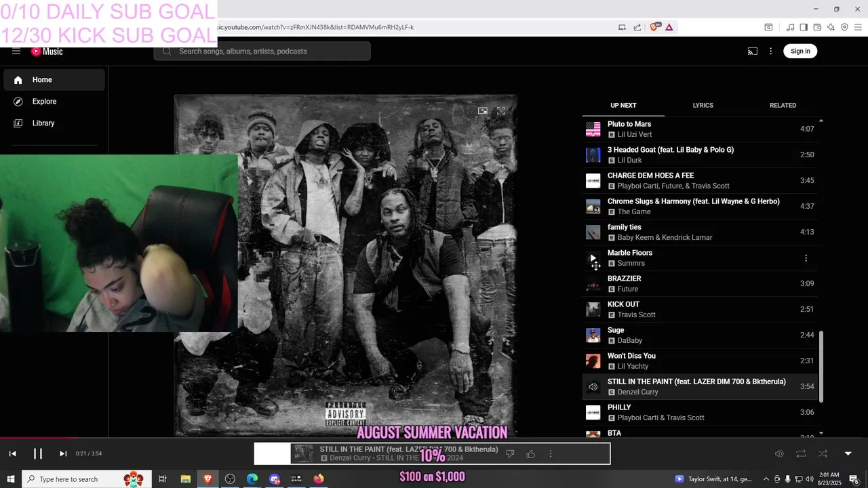Select KICK OUT by Travis Scott
Screen dimensions: 868x488
pos(701,309)
